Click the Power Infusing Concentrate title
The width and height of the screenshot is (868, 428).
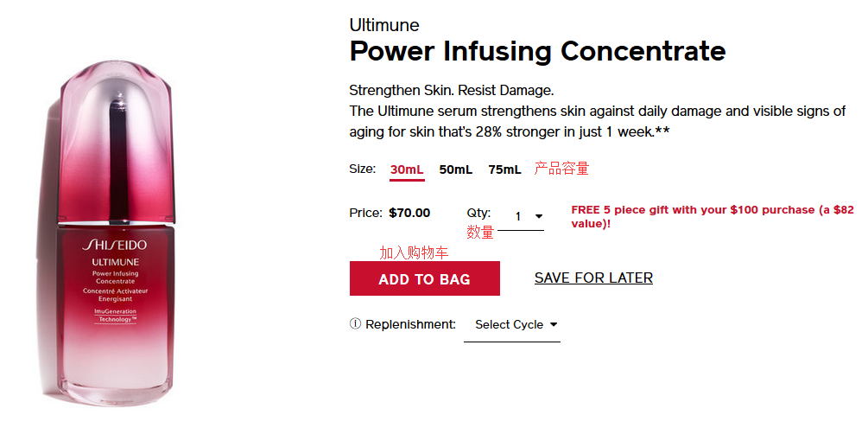click(x=537, y=51)
